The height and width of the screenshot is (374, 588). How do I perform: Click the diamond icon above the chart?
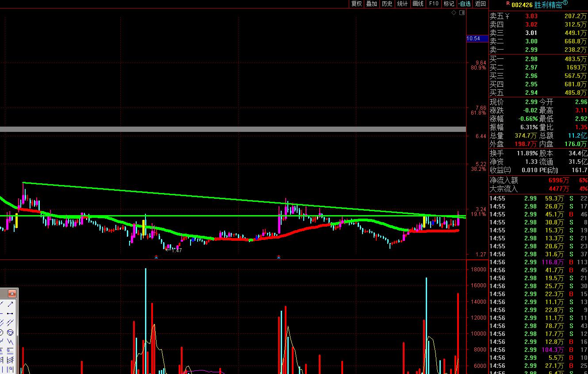click(x=454, y=13)
